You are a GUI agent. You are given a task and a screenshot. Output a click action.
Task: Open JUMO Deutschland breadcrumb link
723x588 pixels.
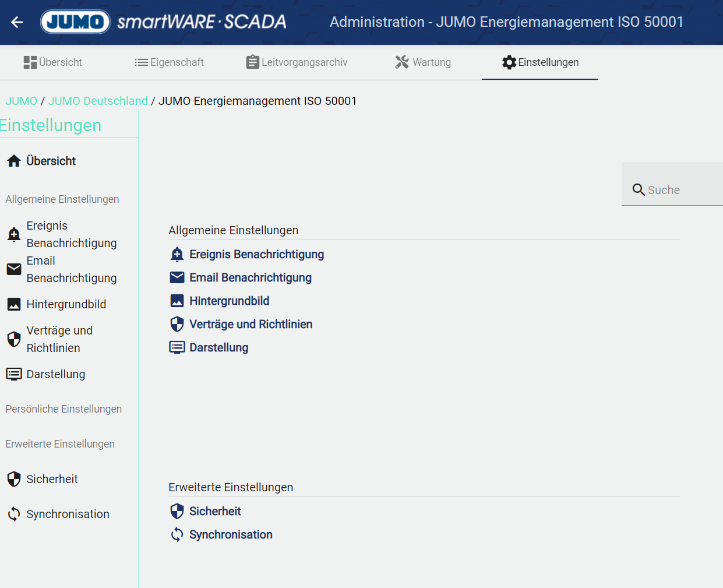coord(98,101)
